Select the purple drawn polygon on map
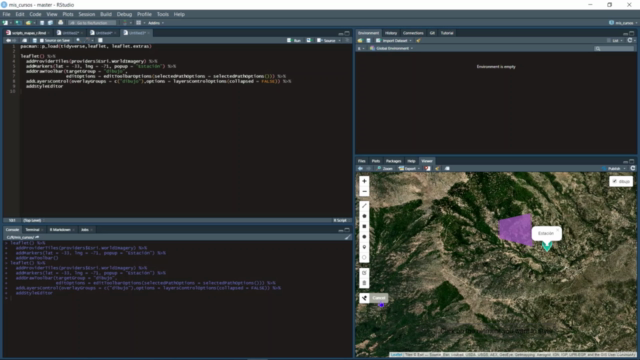The width and height of the screenshot is (640, 360). (516, 229)
